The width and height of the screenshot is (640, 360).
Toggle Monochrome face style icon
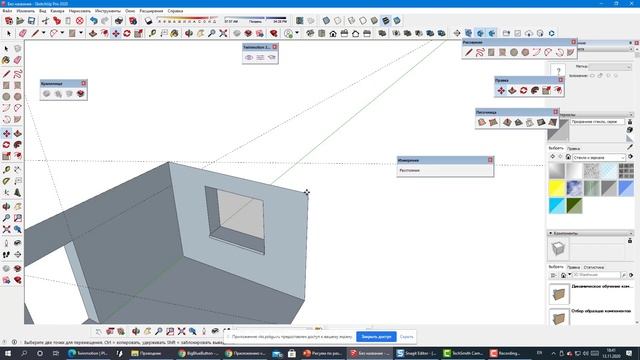tap(397, 20)
